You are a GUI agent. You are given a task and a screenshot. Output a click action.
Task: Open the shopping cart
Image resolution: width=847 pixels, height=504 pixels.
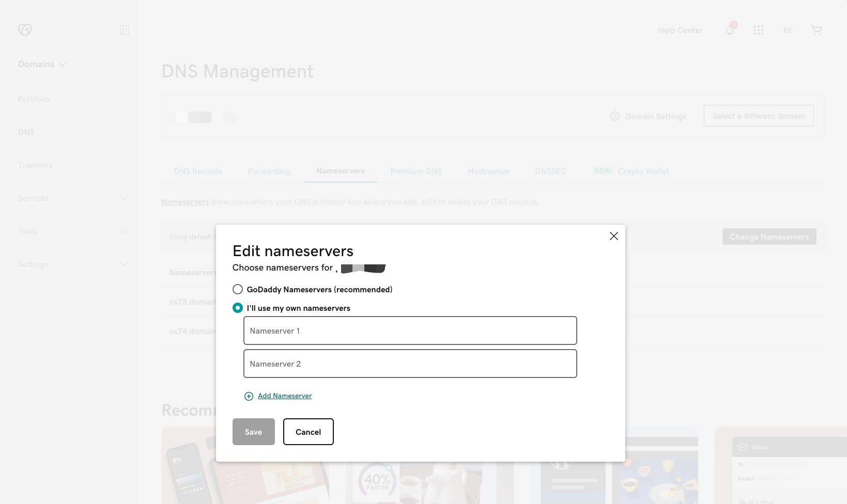[x=816, y=30]
